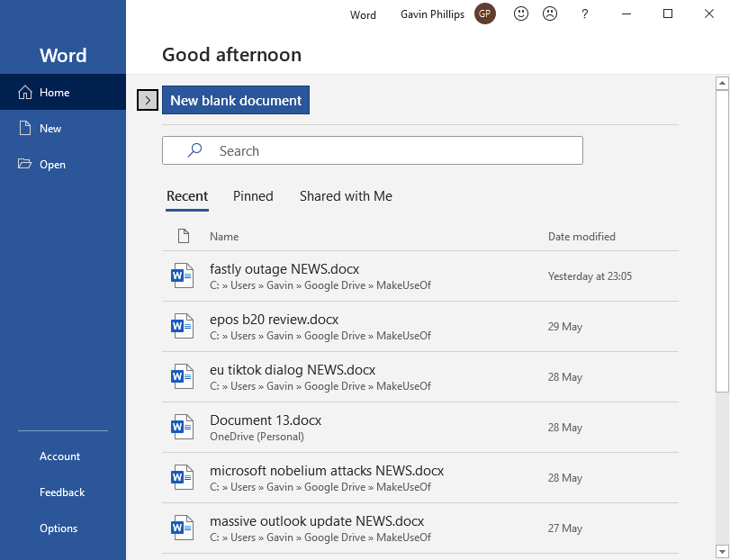Open the Feedback page
The height and width of the screenshot is (560, 730).
(61, 492)
